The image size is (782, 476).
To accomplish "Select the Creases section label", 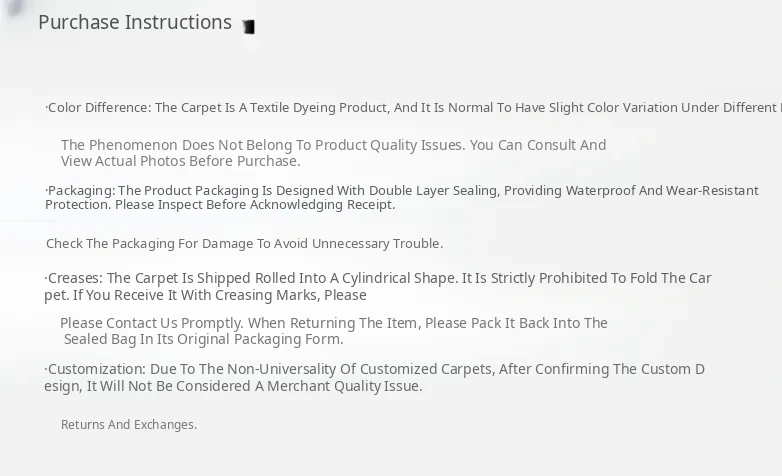I will pyautogui.click(x=75, y=278).
